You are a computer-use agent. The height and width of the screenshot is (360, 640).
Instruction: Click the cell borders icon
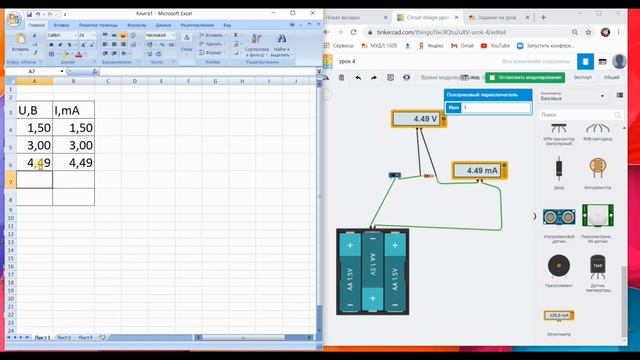[x=51, y=54]
